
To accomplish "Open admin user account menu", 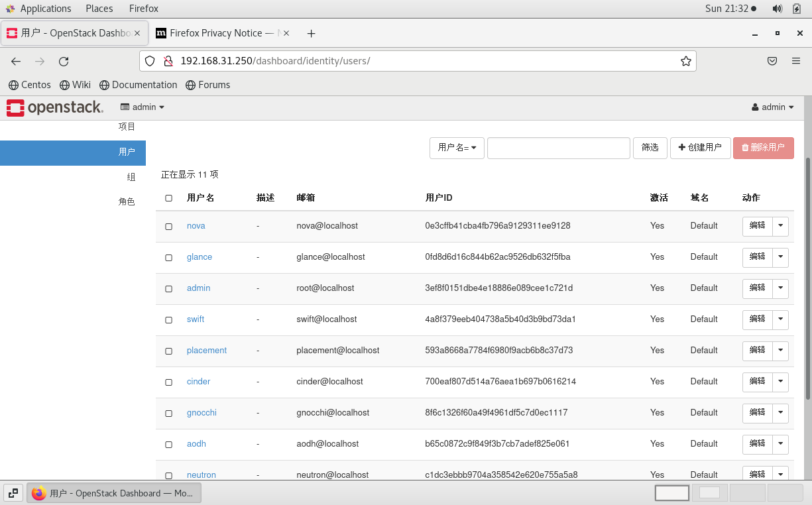I will (x=773, y=107).
